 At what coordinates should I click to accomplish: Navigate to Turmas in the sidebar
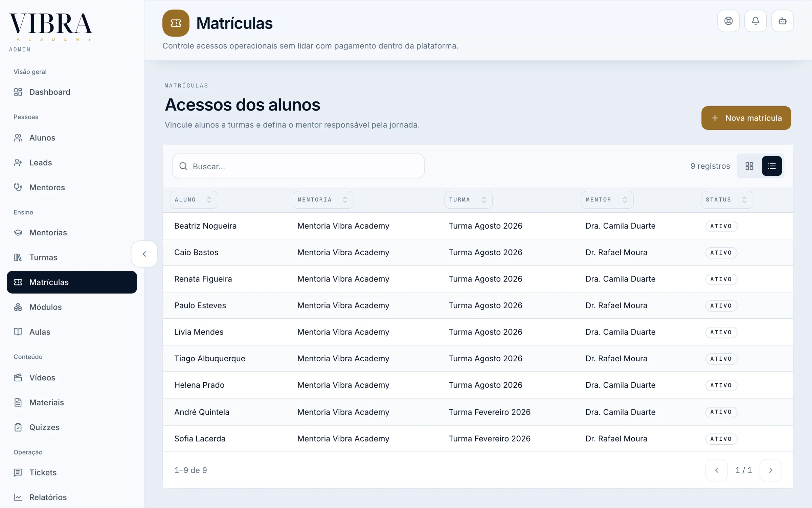72,257
